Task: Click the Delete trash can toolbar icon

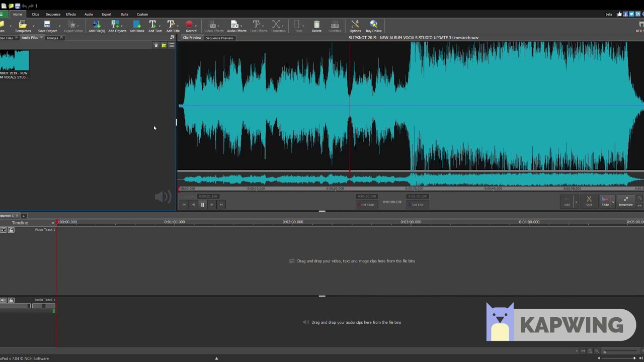Action: (x=316, y=25)
